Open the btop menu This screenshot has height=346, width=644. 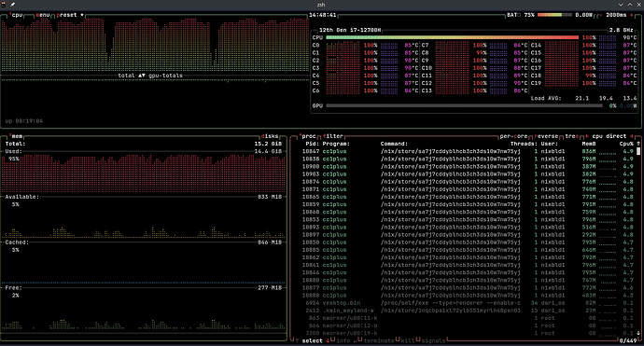[43, 15]
